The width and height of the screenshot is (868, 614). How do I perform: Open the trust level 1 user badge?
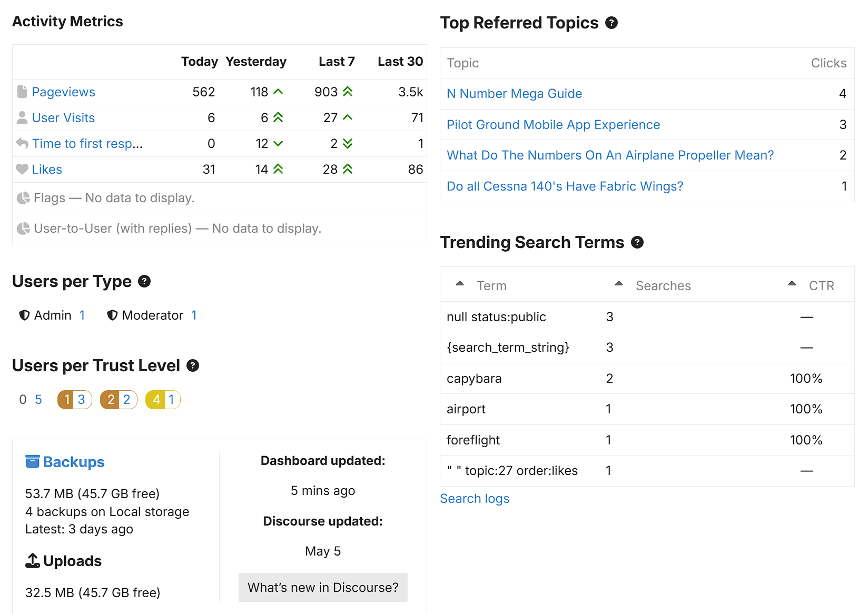75,400
